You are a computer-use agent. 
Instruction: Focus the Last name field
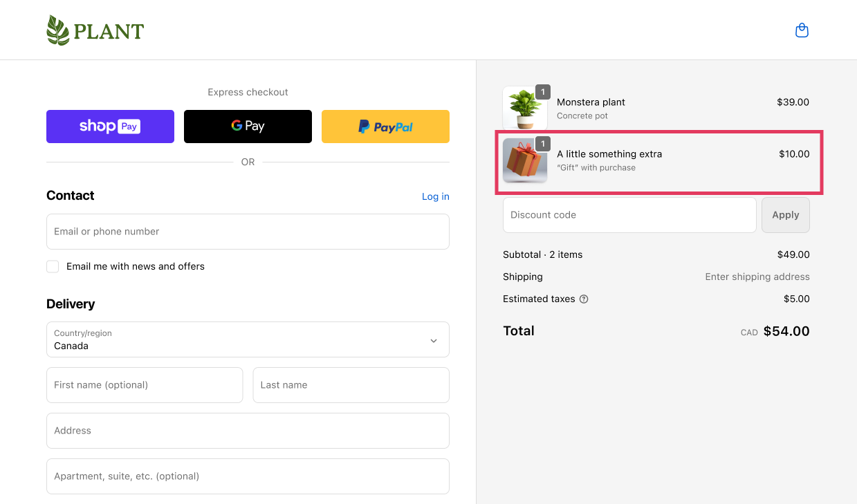pos(351,385)
